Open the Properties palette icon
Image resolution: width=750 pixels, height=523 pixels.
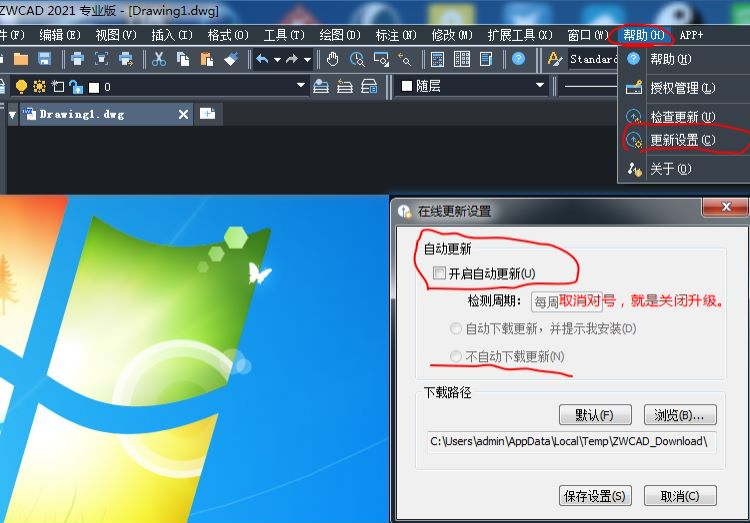point(437,59)
